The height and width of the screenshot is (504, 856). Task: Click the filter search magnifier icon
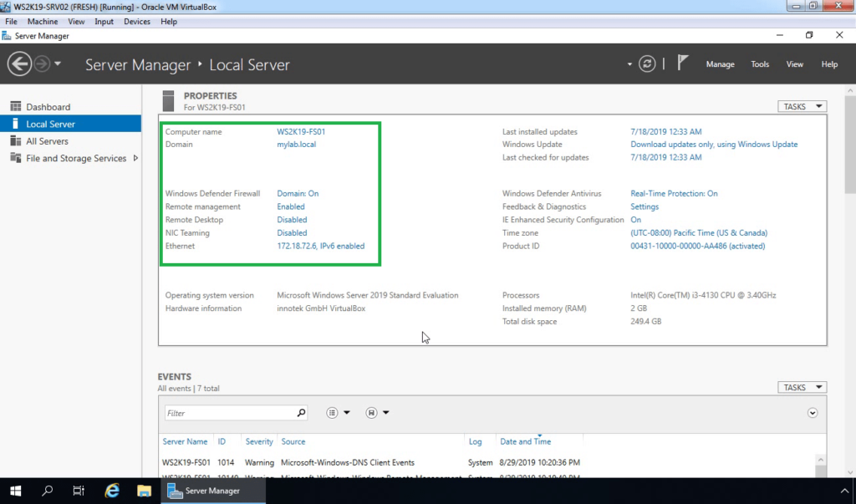pos(301,412)
